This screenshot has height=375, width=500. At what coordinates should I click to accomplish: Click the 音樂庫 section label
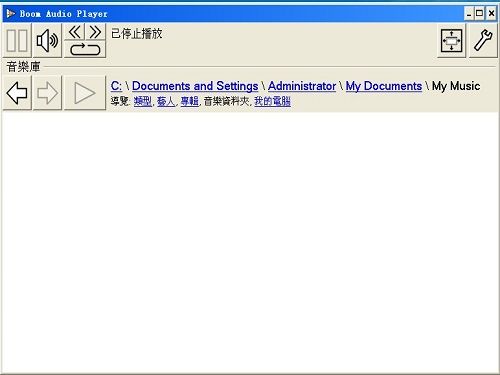pyautogui.click(x=23, y=67)
